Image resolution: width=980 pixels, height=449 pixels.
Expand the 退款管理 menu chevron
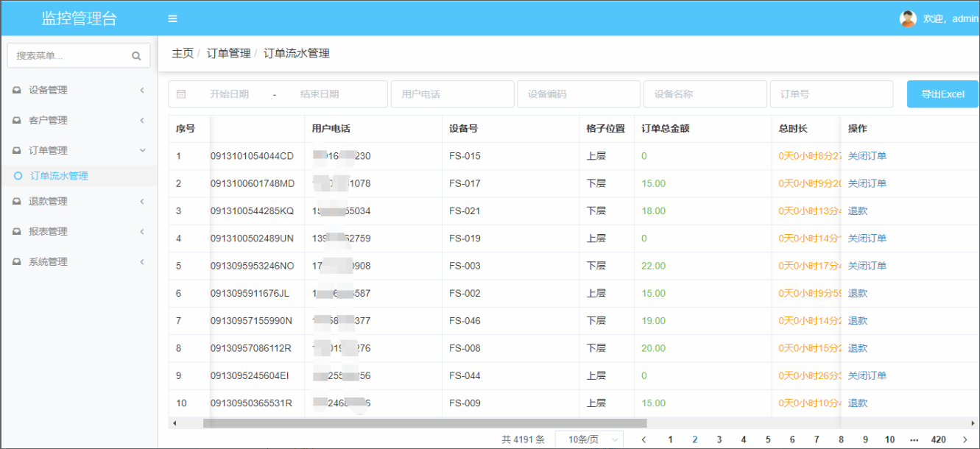click(x=142, y=202)
